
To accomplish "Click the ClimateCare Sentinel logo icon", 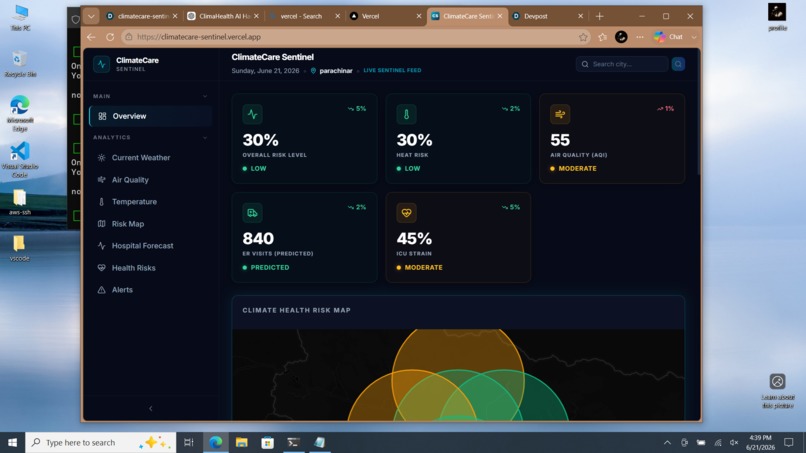I will pyautogui.click(x=101, y=64).
